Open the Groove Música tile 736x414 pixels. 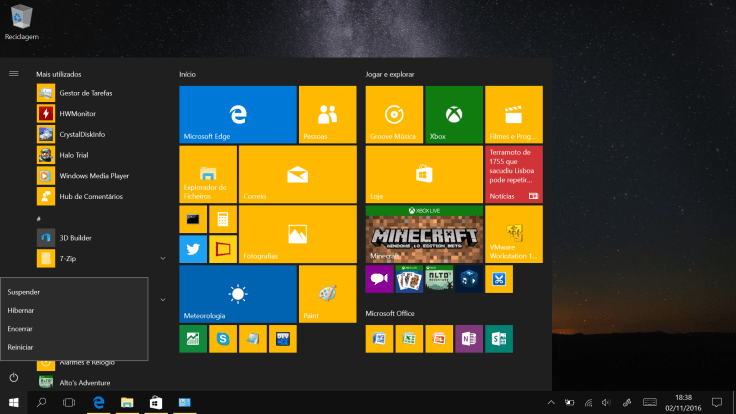pyautogui.click(x=394, y=114)
